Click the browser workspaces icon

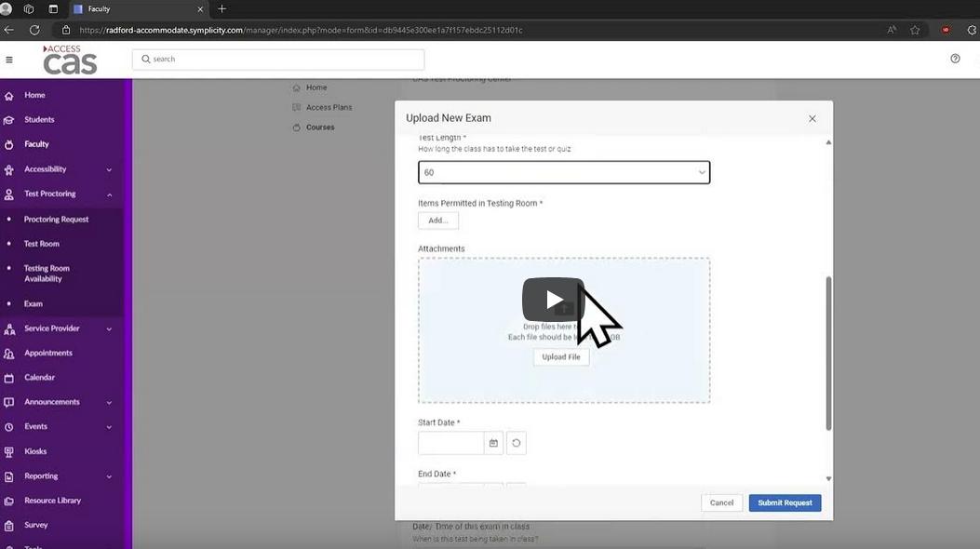pyautogui.click(x=29, y=8)
